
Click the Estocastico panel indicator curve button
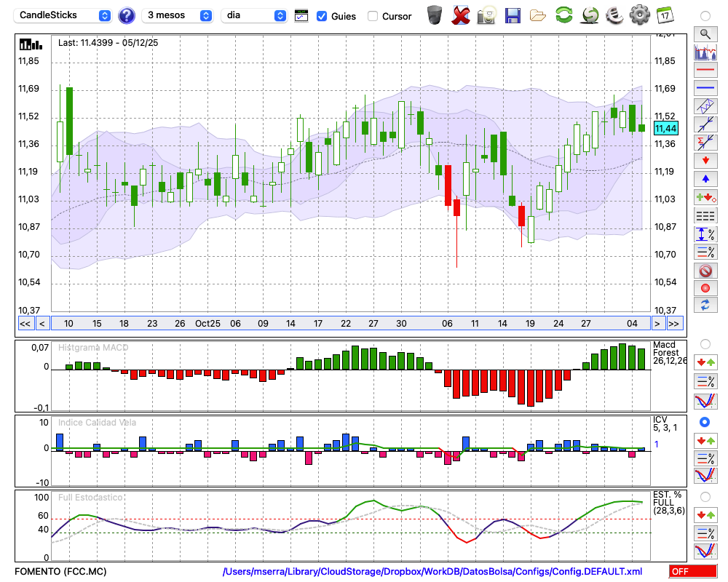[x=705, y=551]
